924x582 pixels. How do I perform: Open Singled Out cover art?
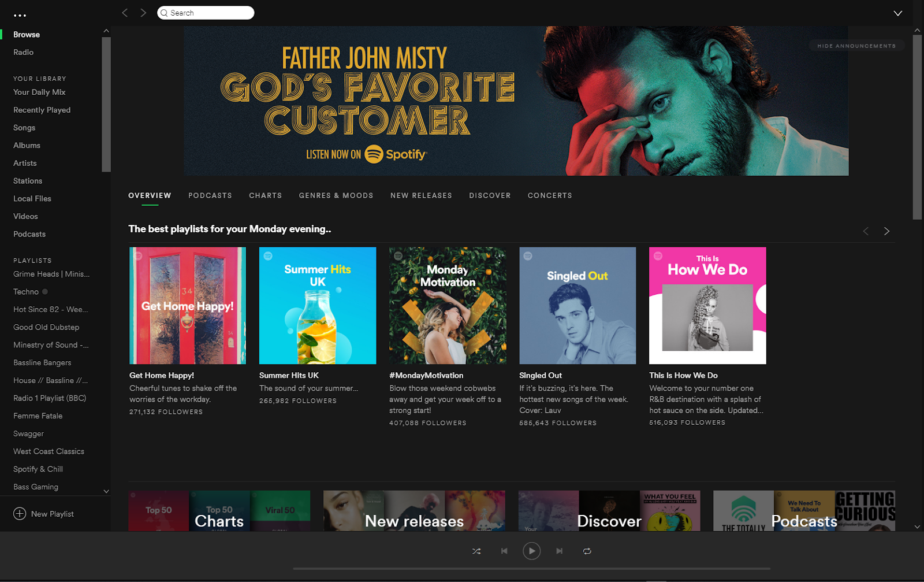coord(577,306)
